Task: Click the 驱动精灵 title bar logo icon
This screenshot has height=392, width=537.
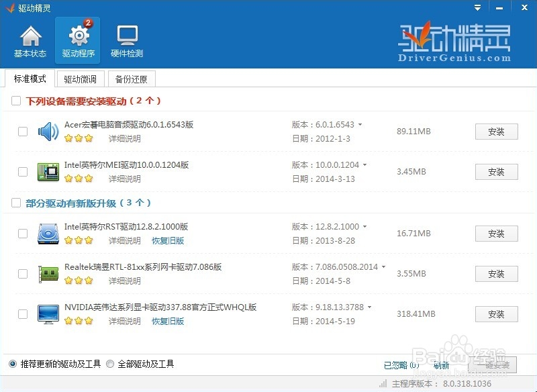Action: click(x=10, y=7)
